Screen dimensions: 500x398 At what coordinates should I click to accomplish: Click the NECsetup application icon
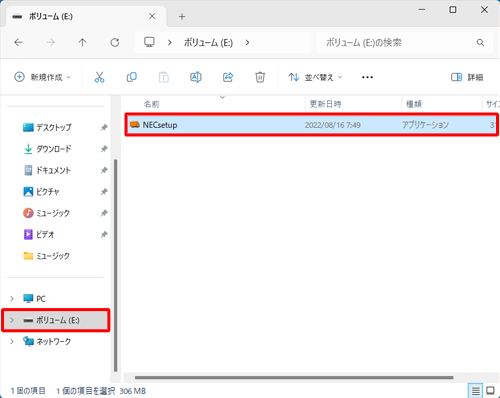pos(135,125)
